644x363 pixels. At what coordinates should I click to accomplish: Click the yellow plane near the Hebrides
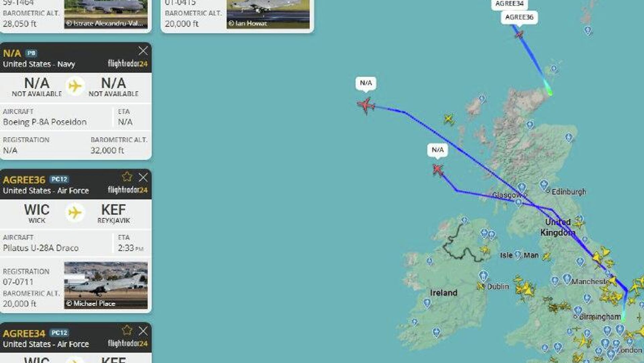(x=449, y=119)
